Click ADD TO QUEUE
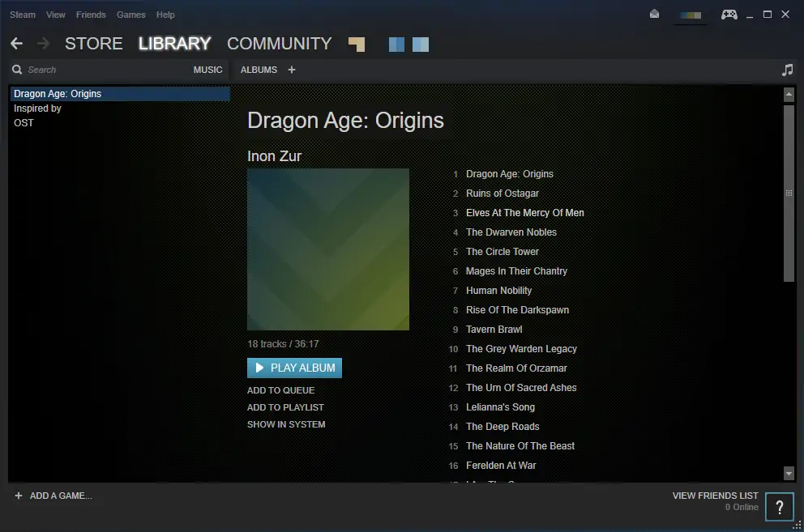Screen dimensions: 804x532 pyautogui.click(x=281, y=390)
